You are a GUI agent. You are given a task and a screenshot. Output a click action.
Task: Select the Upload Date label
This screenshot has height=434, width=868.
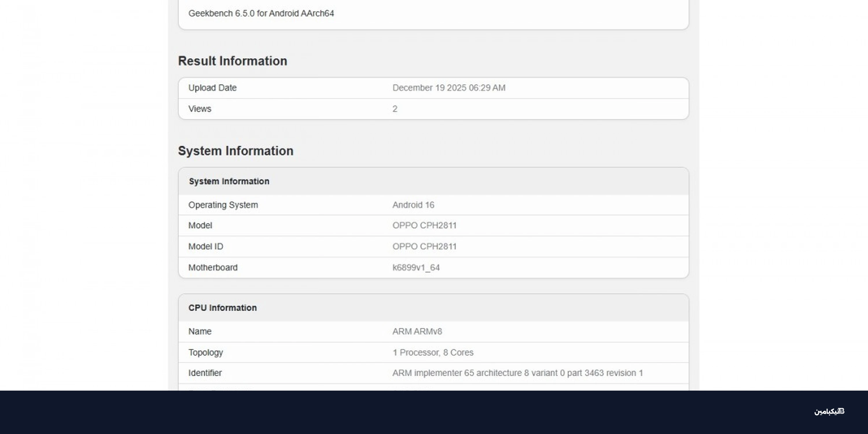coord(212,88)
